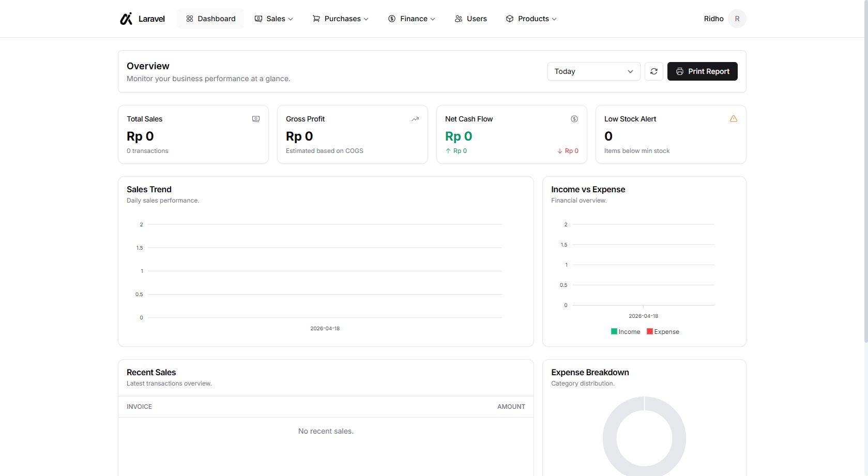Click the Finance dollar icon
Screen dimensions: 868x476
click(x=392, y=19)
